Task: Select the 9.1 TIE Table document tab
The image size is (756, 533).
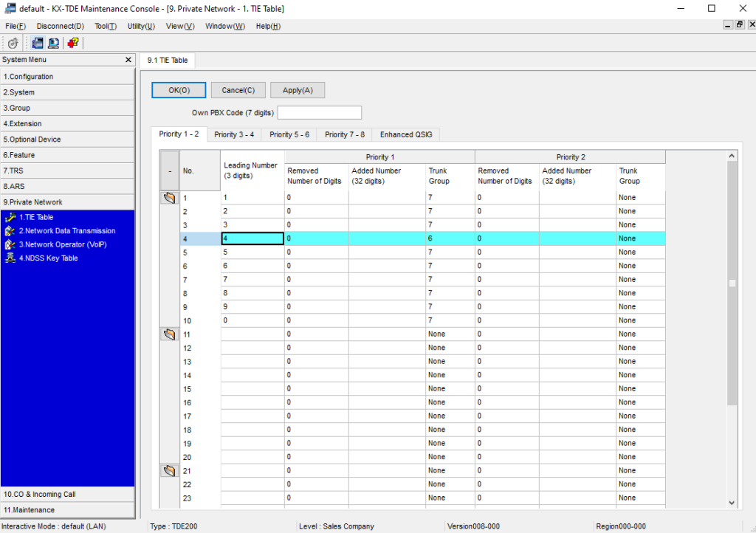Action: [x=168, y=61]
